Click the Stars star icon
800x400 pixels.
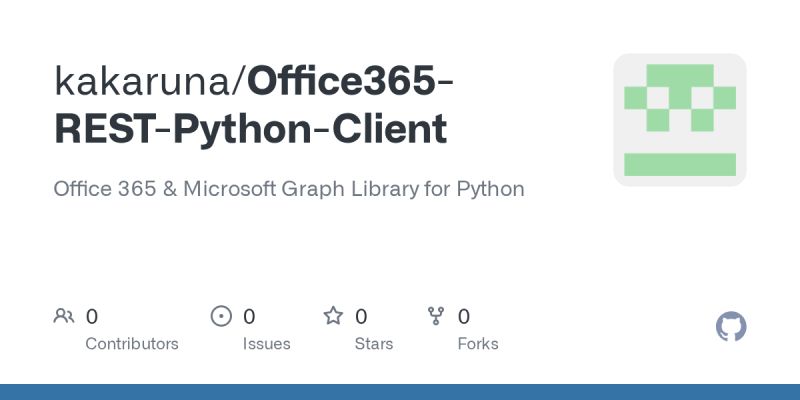coord(333,317)
